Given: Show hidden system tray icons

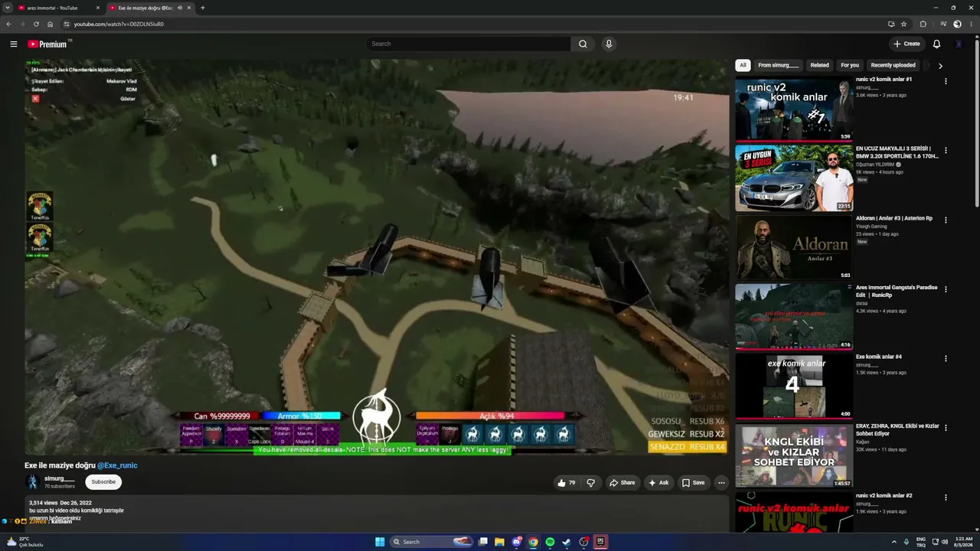Looking at the screenshot, I should point(894,542).
